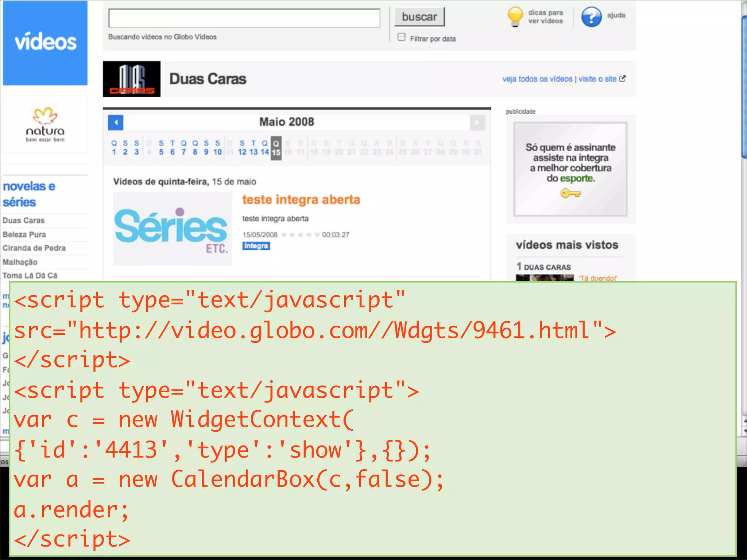Screen dimensions: 747x560
Task: Open visite o site link
Action: click(x=597, y=79)
